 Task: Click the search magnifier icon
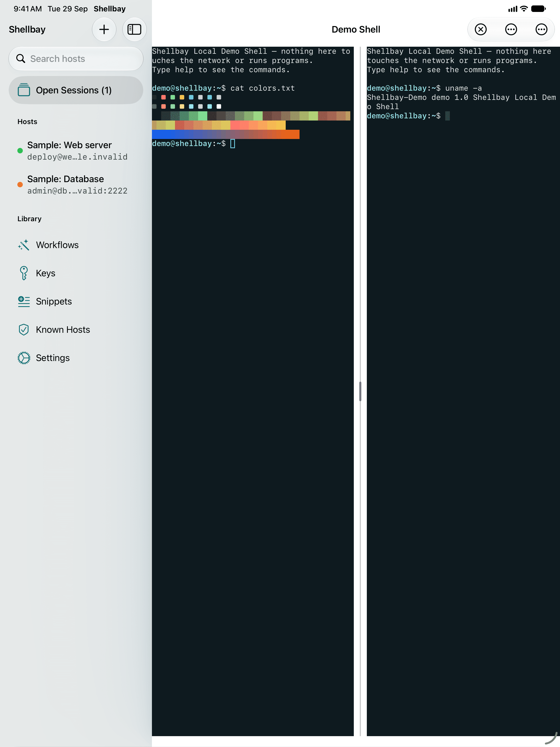point(21,59)
